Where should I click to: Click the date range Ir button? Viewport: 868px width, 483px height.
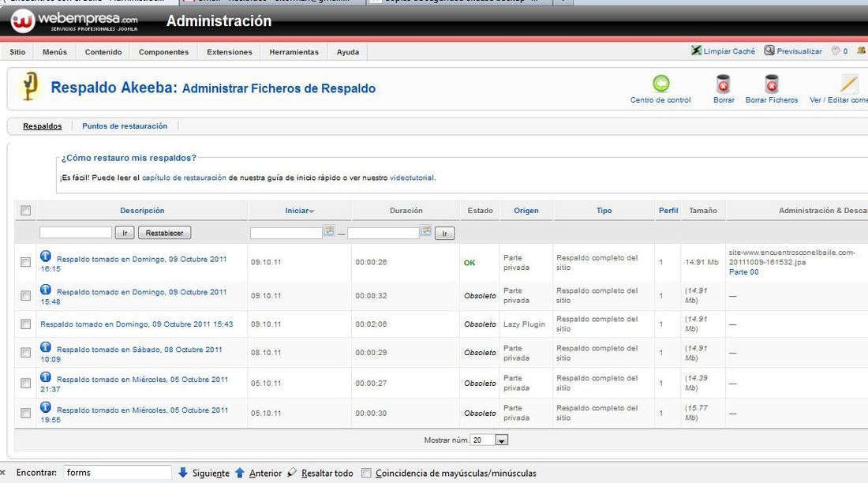pos(444,233)
